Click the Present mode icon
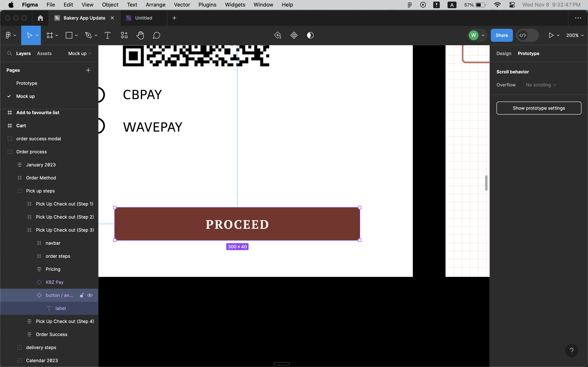The height and width of the screenshot is (367, 588). click(x=551, y=35)
